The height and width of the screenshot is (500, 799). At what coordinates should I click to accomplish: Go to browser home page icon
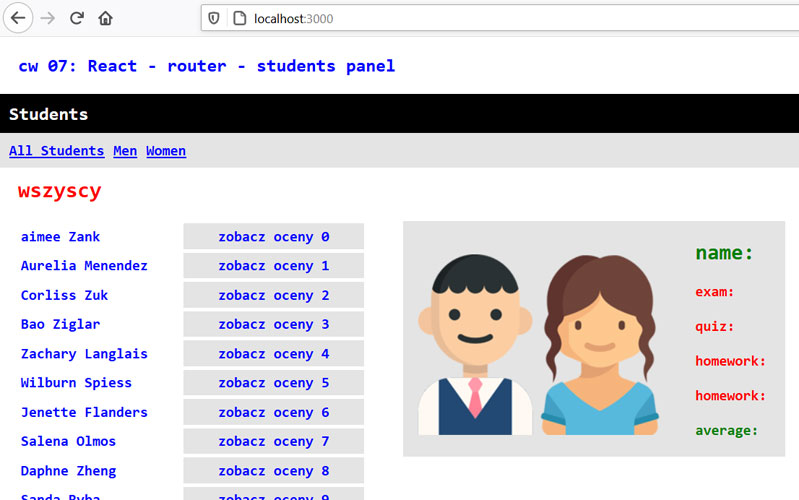point(105,18)
